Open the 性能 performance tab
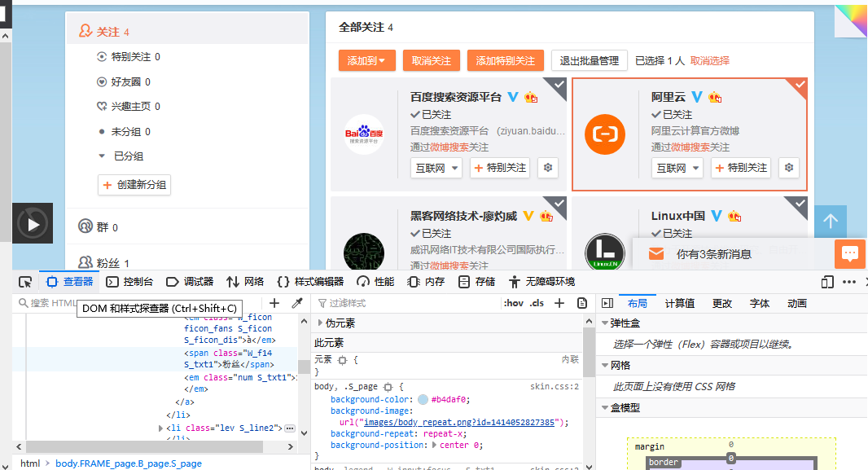 [x=375, y=282]
